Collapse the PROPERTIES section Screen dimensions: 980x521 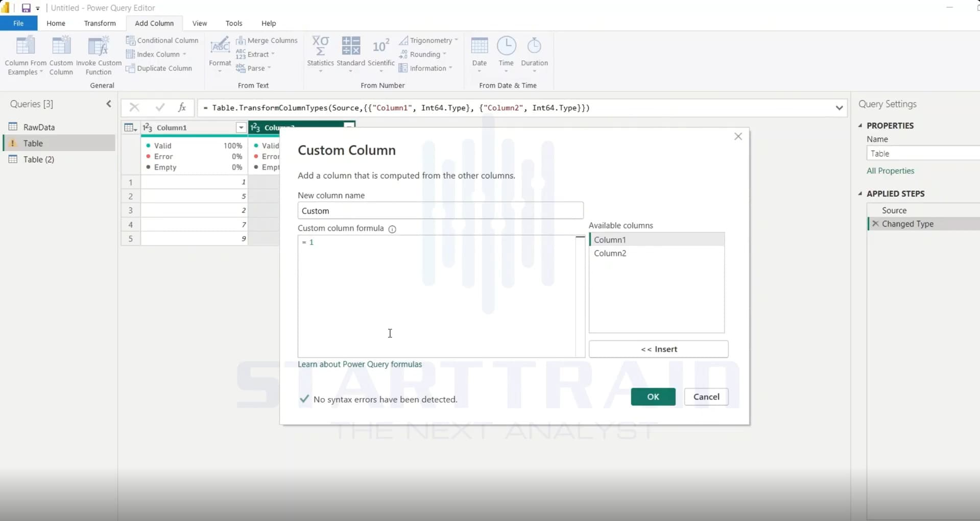click(x=861, y=126)
